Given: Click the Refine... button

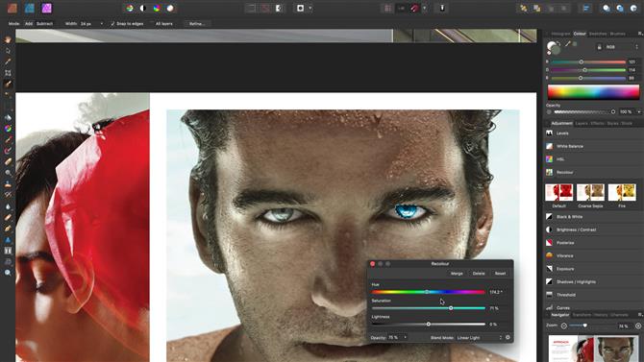Looking at the screenshot, I should [x=197, y=24].
